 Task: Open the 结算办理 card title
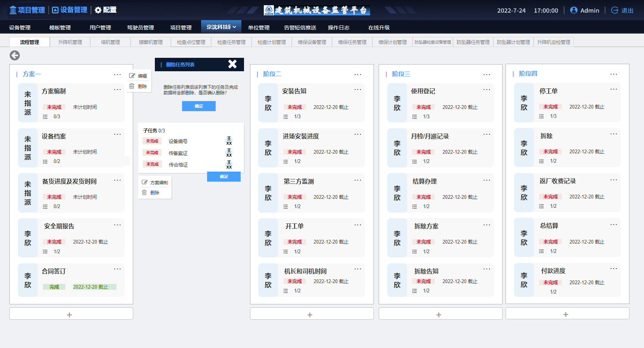[425, 181]
